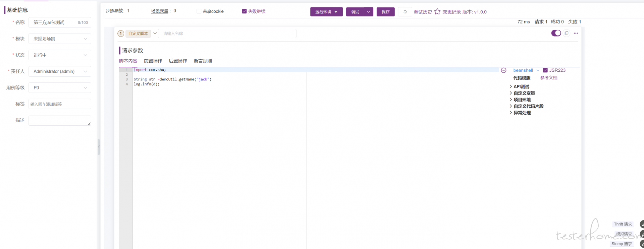This screenshot has width=644, height=249.
Task: Open the 自定义脚本 step type dropdown arrow
Action: pos(155,34)
